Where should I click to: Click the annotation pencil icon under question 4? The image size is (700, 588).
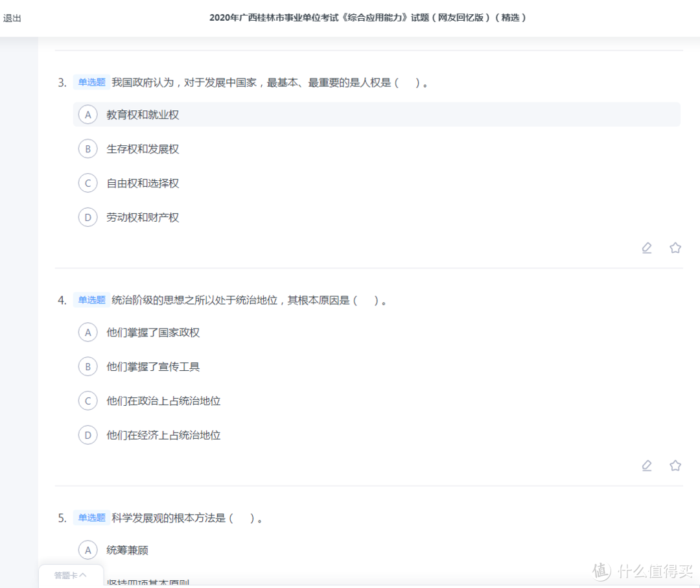[x=646, y=465]
